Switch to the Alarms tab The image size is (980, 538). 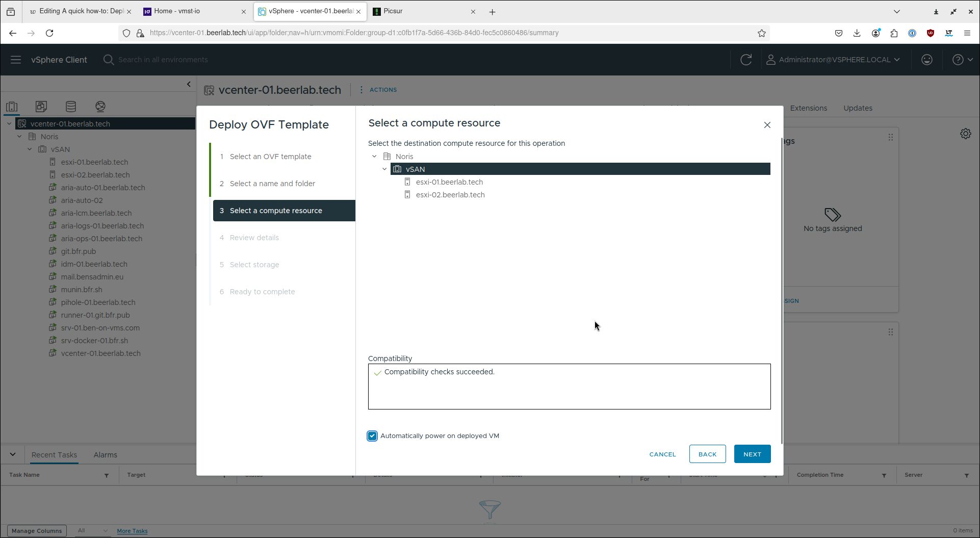(105, 455)
